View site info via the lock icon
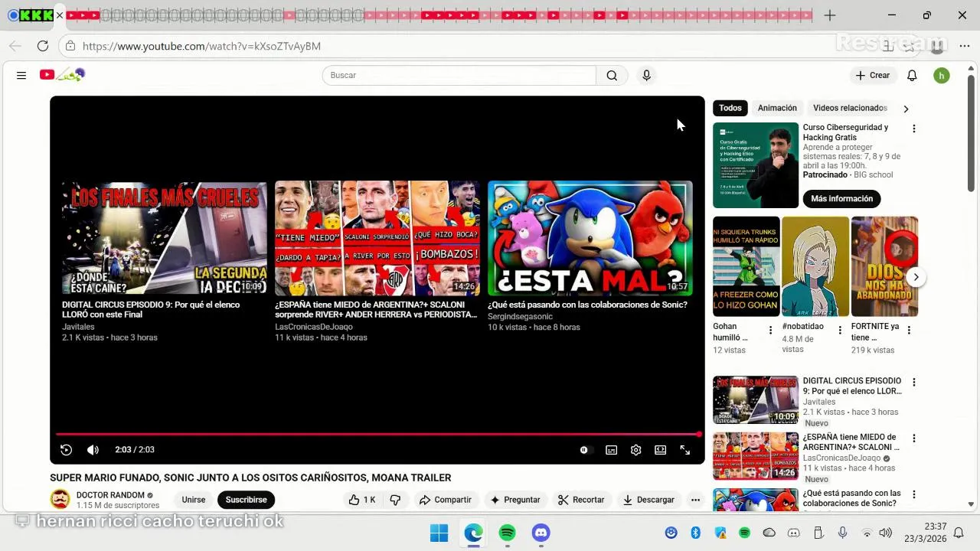This screenshot has width=980, height=551. point(70,46)
